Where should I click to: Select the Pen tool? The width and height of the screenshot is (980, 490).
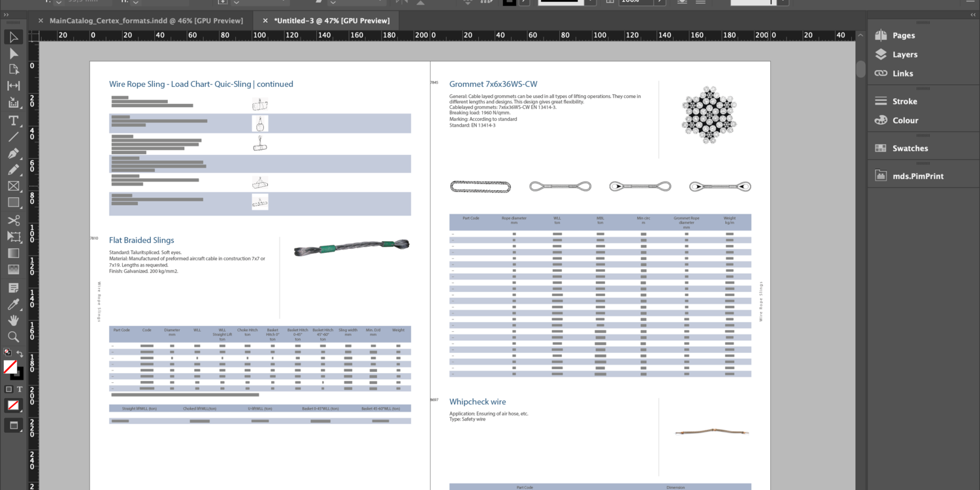pos(13,154)
